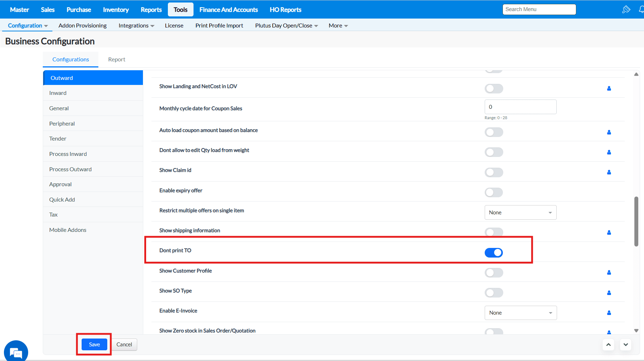The width and height of the screenshot is (644, 361).
Task: Click user icon in Show Claim id row
Action: click(x=609, y=172)
